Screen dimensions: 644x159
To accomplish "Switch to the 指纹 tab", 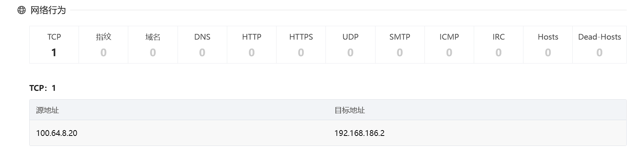I will tap(103, 45).
